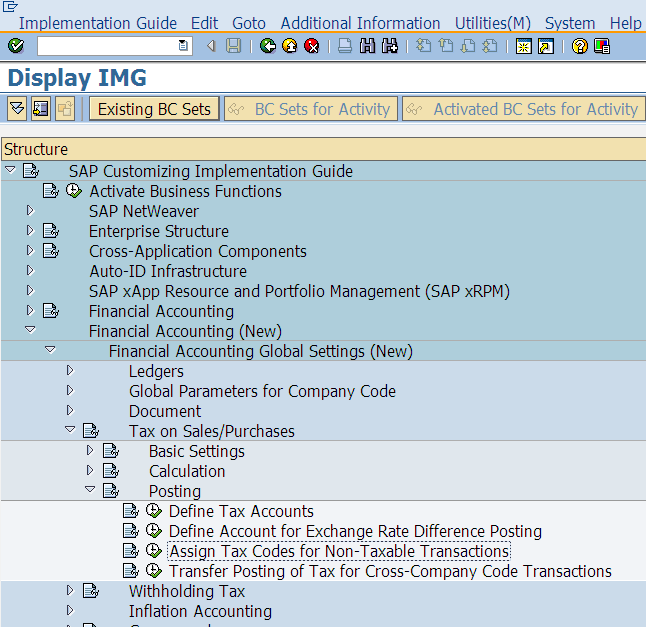Click the Customize Local Layout icon
Screen dimensions: 646x627
[x=602, y=46]
